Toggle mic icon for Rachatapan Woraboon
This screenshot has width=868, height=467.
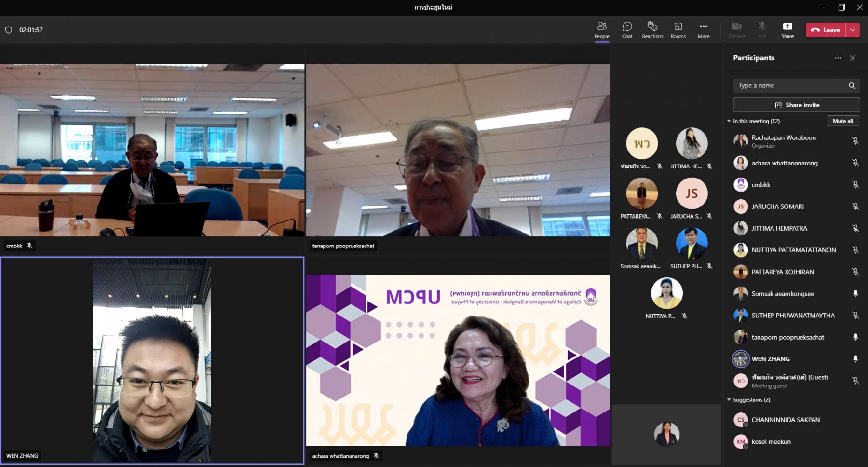click(x=855, y=141)
